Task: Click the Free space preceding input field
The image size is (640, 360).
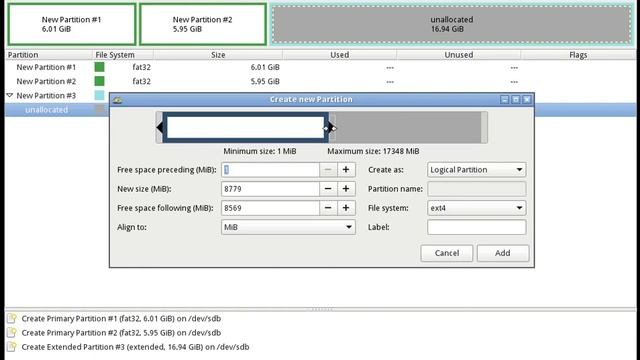Action: (x=270, y=170)
